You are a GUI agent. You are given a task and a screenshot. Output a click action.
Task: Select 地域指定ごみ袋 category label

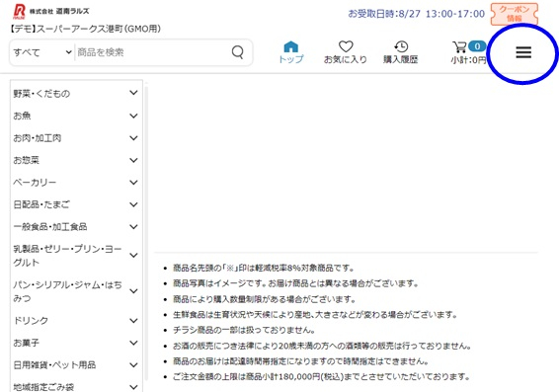[43, 387]
